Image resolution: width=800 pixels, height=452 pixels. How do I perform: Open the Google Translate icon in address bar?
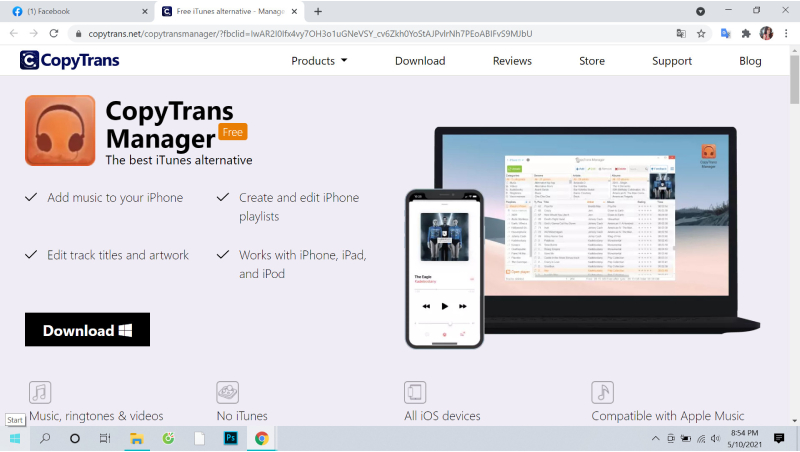681,34
